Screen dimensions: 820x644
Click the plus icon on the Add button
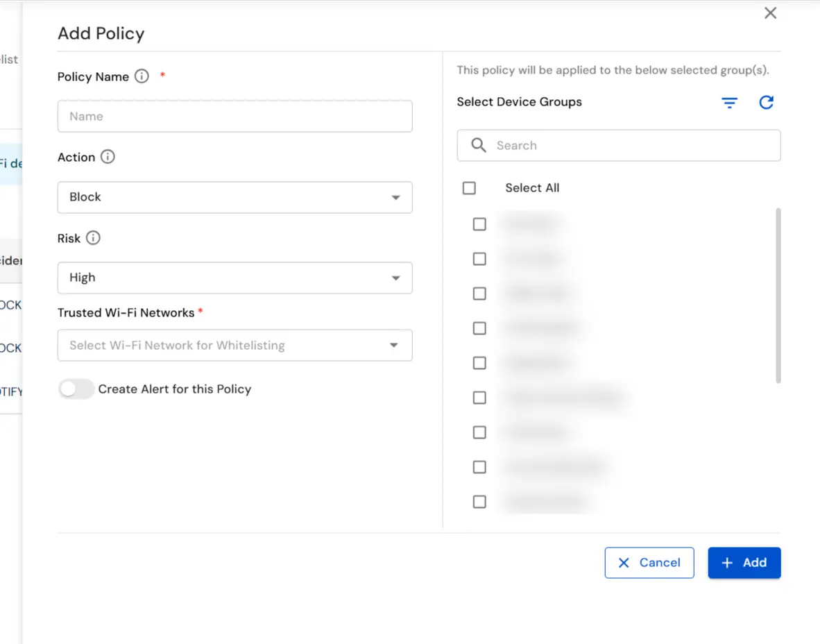[726, 563]
